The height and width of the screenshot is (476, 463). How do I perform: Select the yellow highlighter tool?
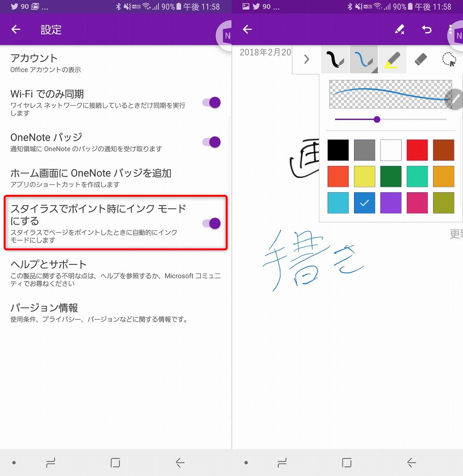point(392,59)
